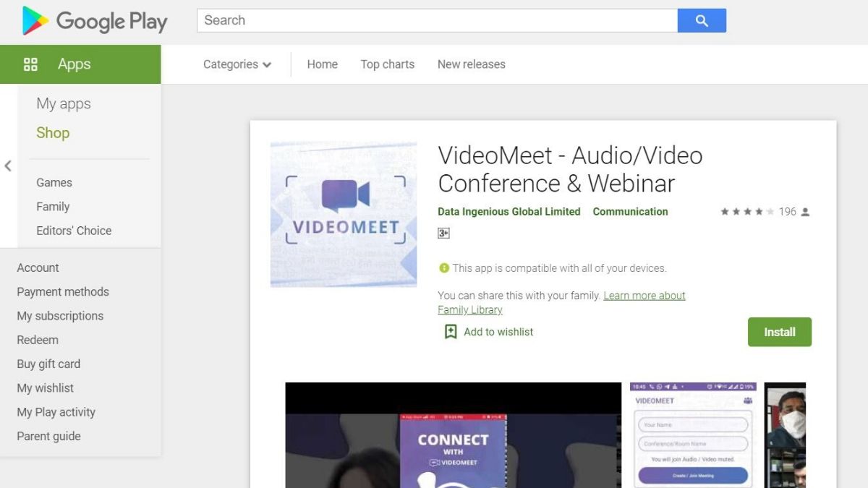Expand the Categories dropdown
This screenshot has width=868, height=488.
pyautogui.click(x=237, y=64)
